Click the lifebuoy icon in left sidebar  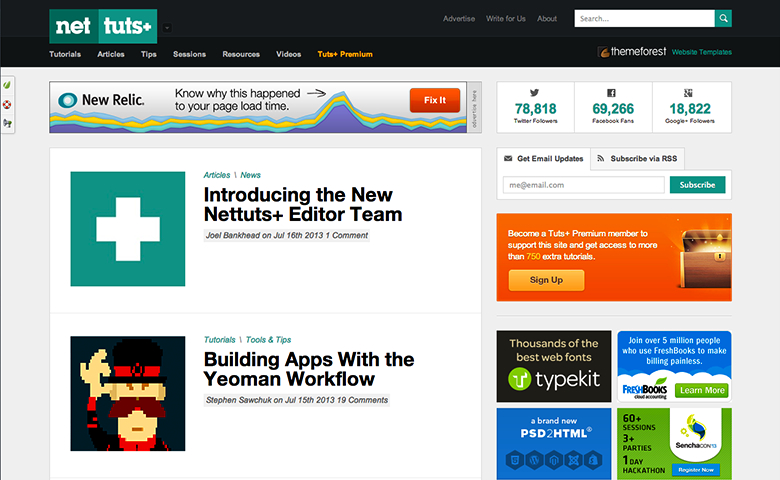pos(8,104)
